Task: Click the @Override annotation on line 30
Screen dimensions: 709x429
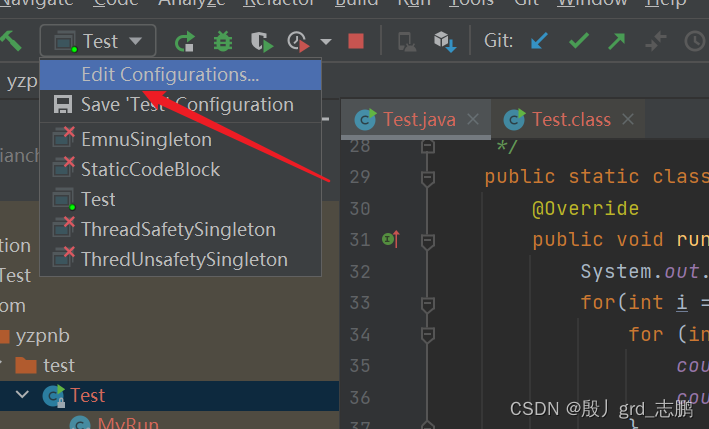Action: point(585,209)
